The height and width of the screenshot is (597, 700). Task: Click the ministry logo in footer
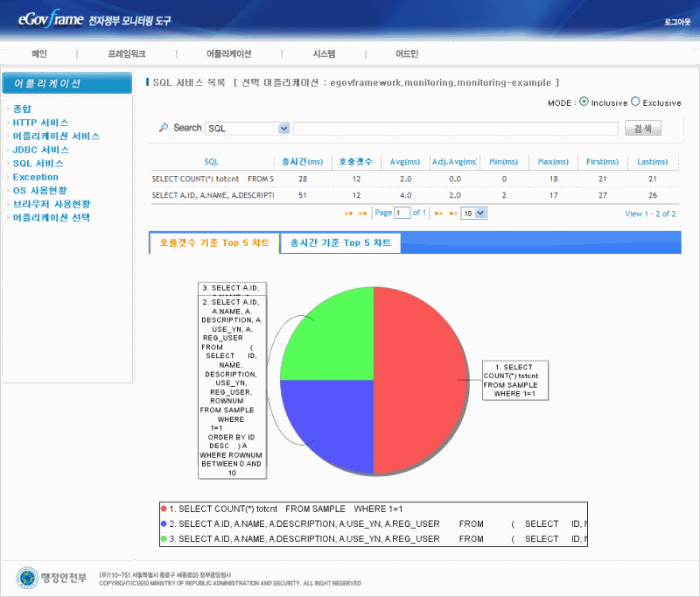(x=52, y=578)
